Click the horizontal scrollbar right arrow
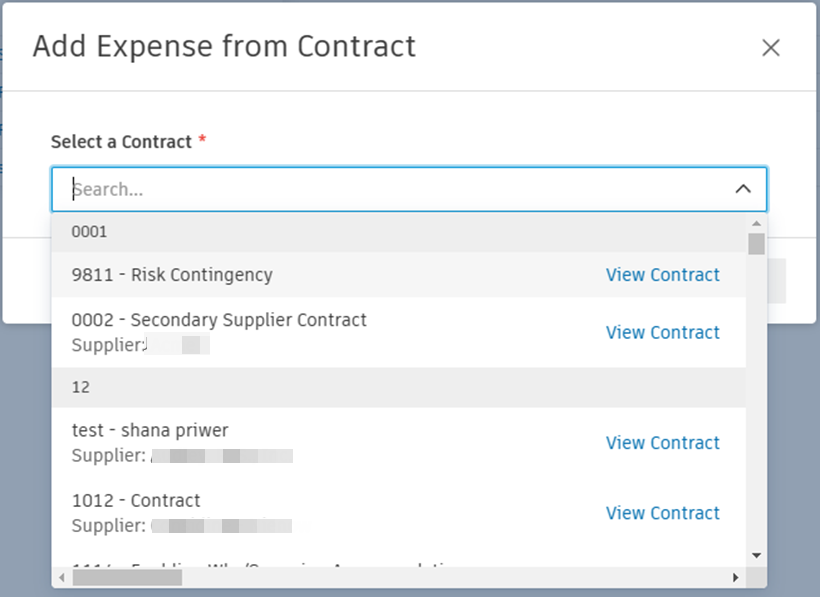 (x=736, y=577)
